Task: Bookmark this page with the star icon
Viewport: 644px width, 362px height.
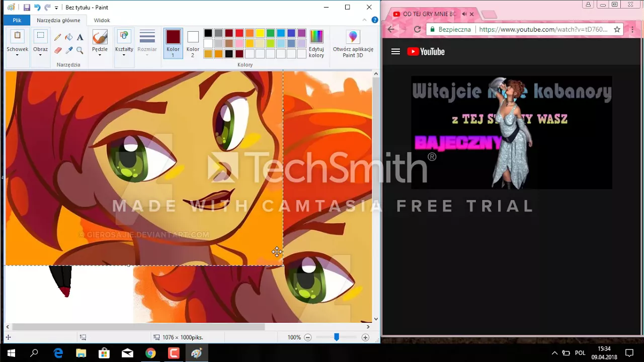Action: pyautogui.click(x=617, y=29)
